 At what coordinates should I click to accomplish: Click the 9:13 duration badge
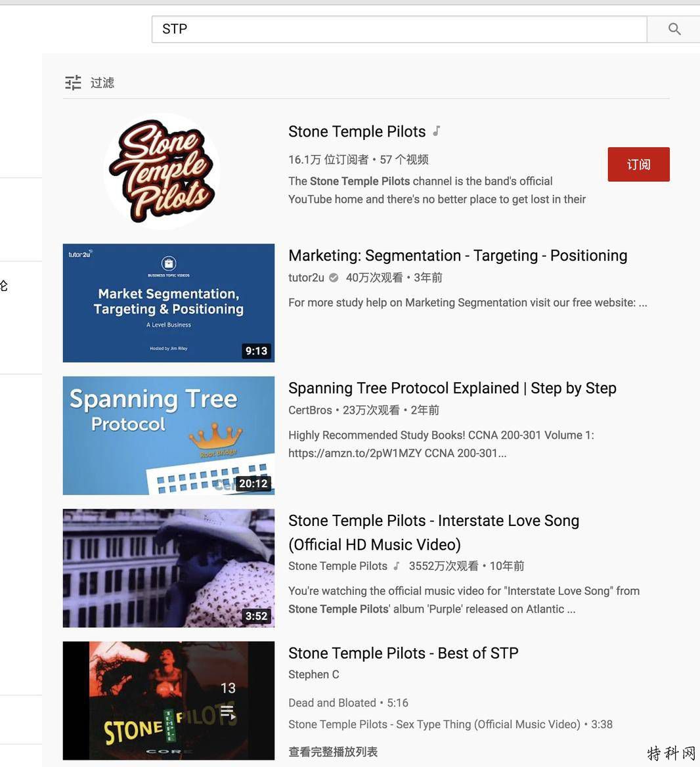click(x=256, y=351)
